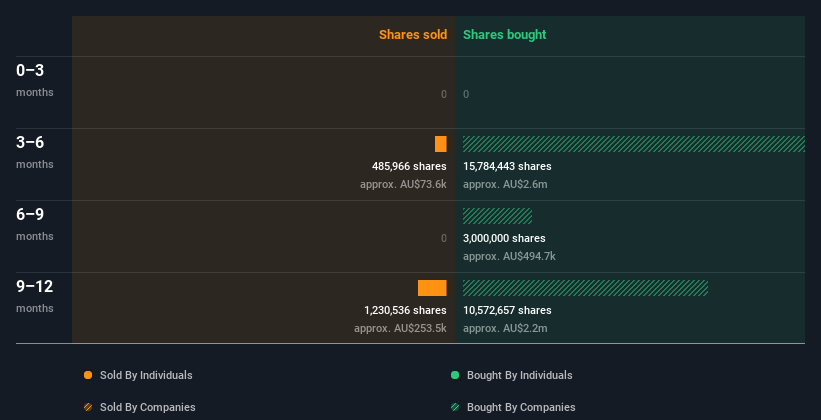The image size is (821, 420).
Task: Click the Shares sold column header
Action: [413, 35]
